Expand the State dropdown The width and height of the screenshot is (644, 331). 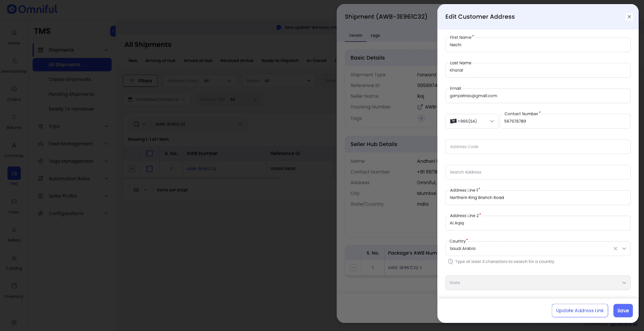[x=624, y=283]
